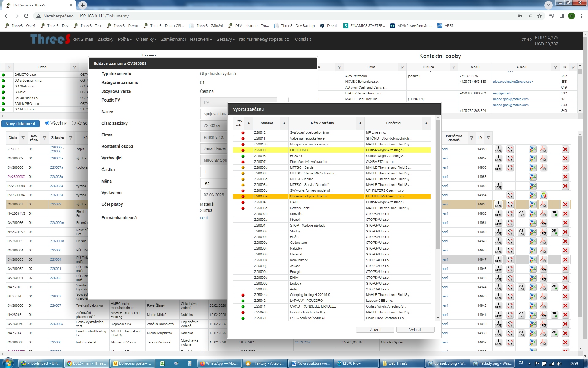Open the Sestavy dropdown menu
Viewport: 588px width, 368px height.
225,39
